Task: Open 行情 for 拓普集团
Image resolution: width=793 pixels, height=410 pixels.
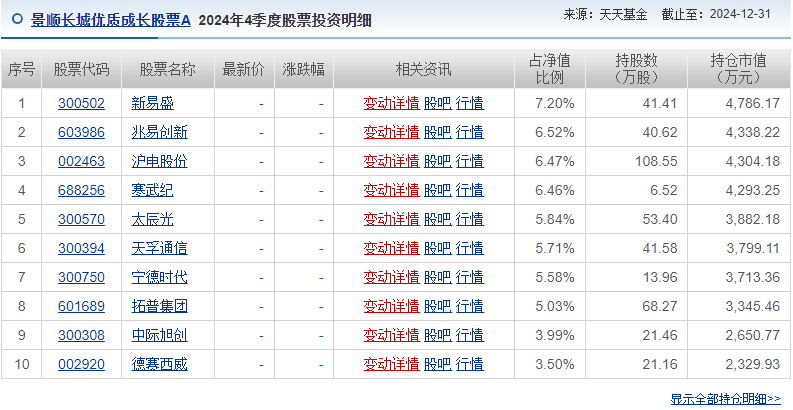Action: tap(470, 306)
